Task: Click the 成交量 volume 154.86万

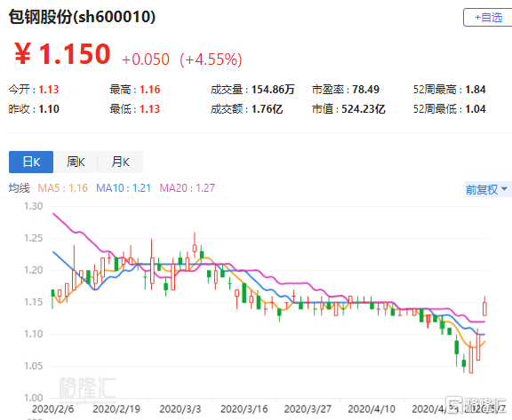Action: pyautogui.click(x=273, y=90)
